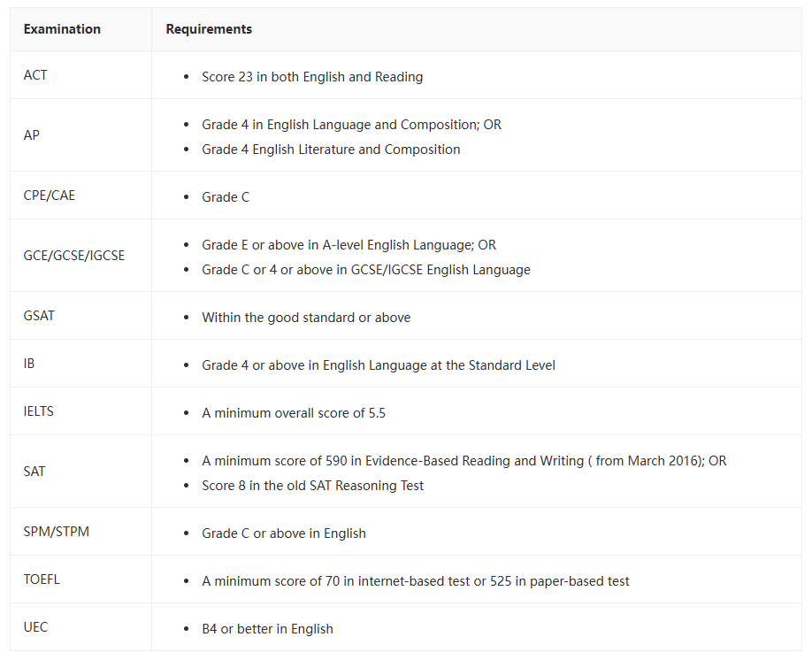The image size is (812, 660).
Task: Click the Examination column header
Action: pos(62,29)
